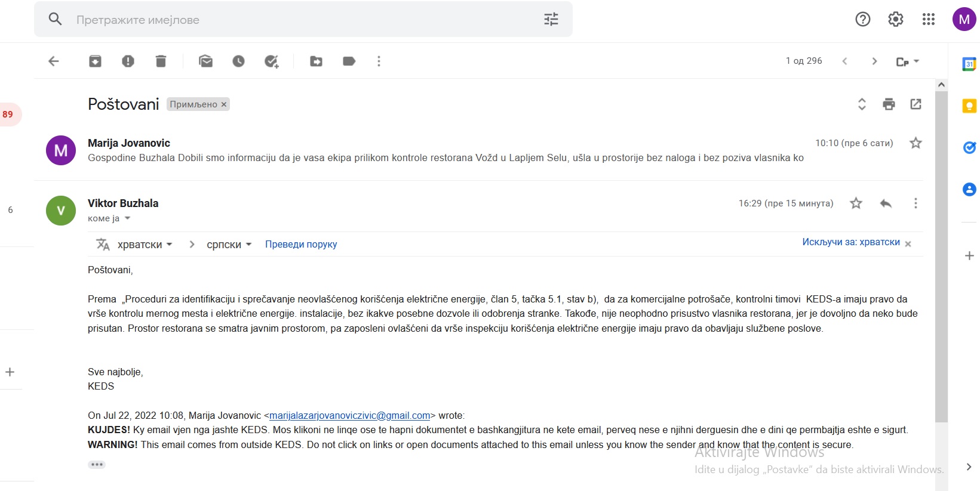Expand or collapse all messages

click(862, 104)
